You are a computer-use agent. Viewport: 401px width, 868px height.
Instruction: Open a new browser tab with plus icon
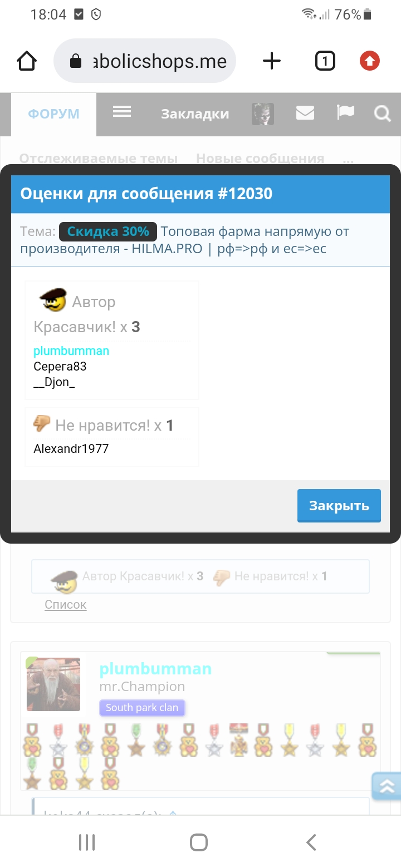pos(272,61)
